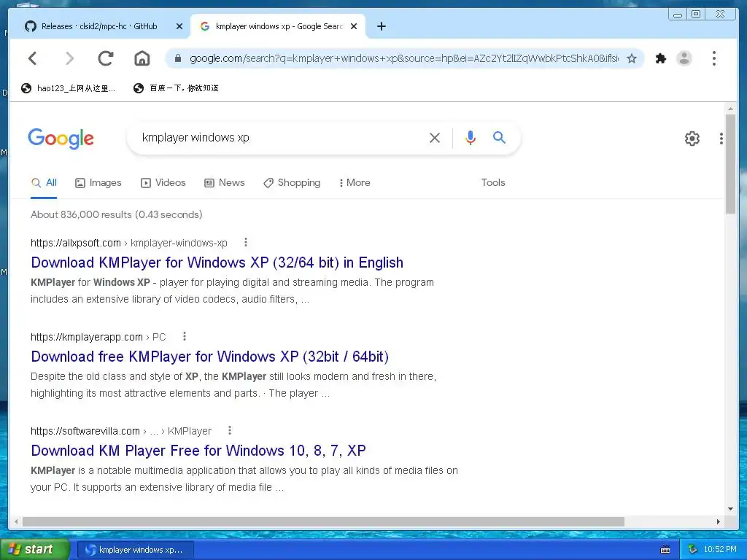Click the scroll up arrow on vertical scrollbar
The image size is (747, 560).
pyautogui.click(x=730, y=109)
